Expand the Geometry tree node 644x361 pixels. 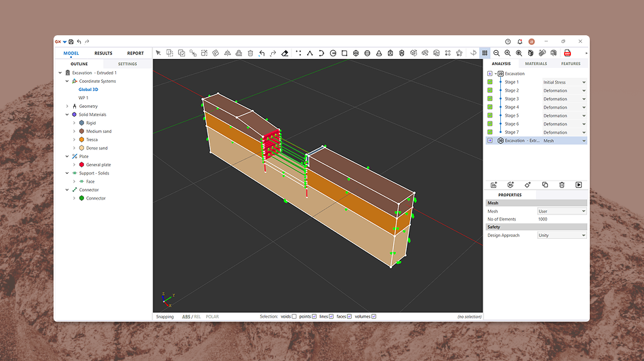click(x=66, y=107)
